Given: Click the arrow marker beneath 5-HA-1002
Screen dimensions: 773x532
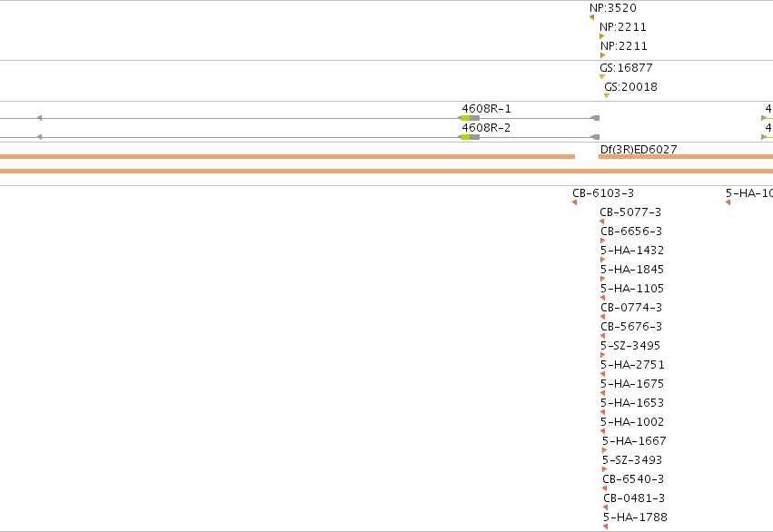Looking at the screenshot, I should click(x=602, y=431).
